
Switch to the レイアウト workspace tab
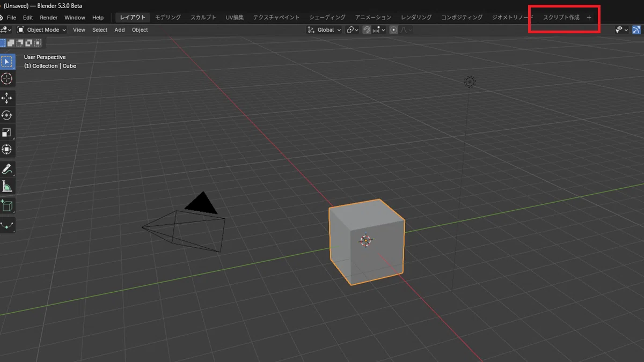[133, 18]
